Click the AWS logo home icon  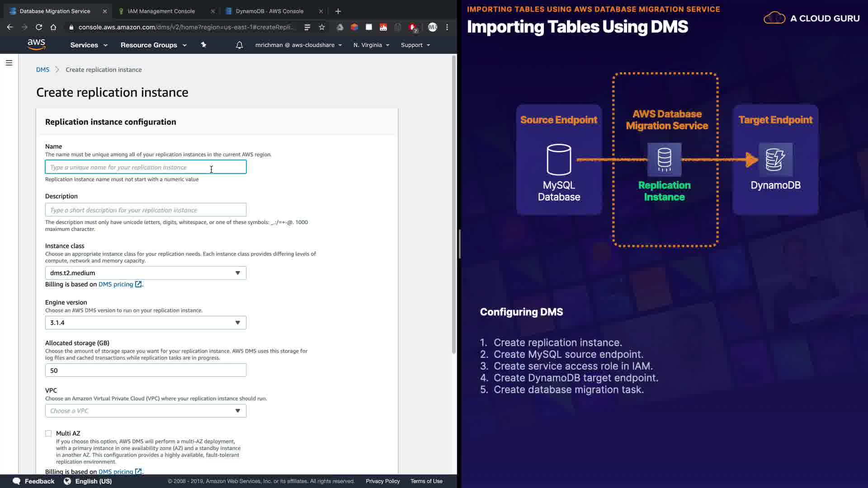coord(36,44)
